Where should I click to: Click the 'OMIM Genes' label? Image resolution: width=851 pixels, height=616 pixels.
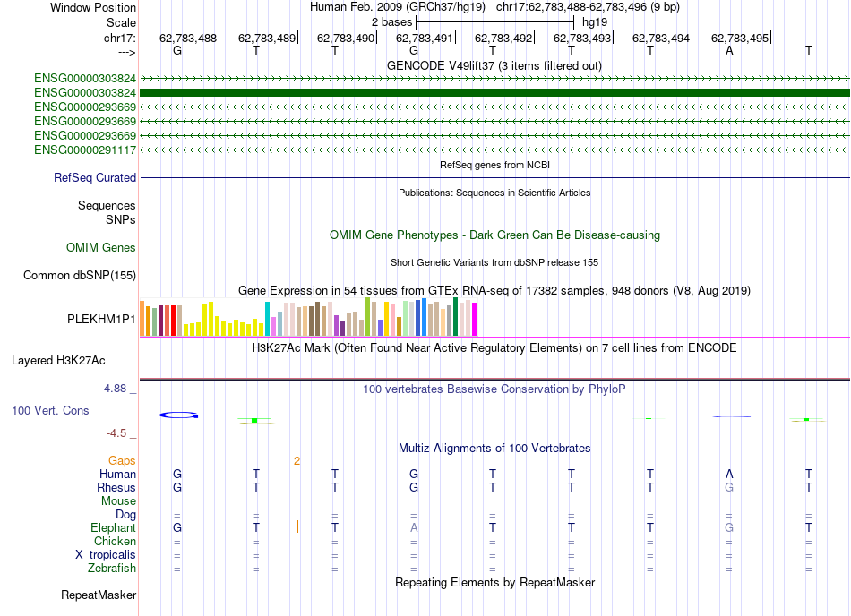101,248
